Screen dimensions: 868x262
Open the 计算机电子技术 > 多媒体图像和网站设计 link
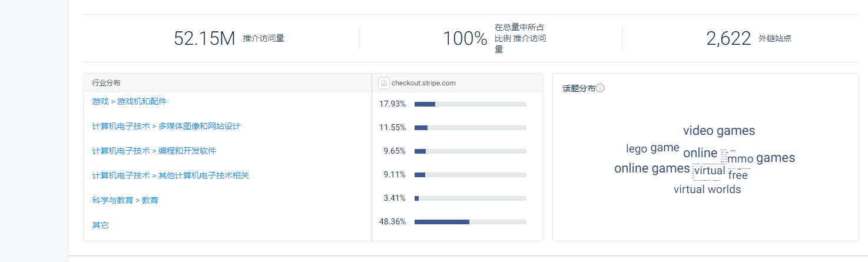tap(166, 126)
